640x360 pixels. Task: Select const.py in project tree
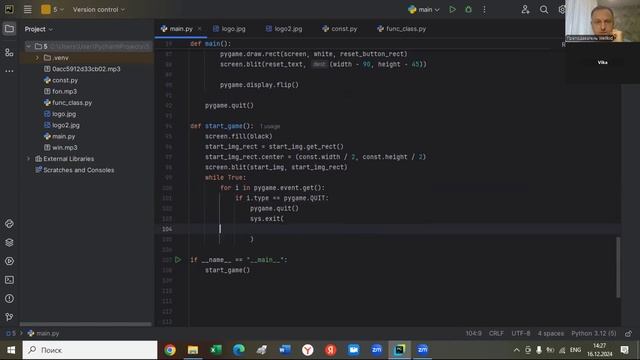64,80
